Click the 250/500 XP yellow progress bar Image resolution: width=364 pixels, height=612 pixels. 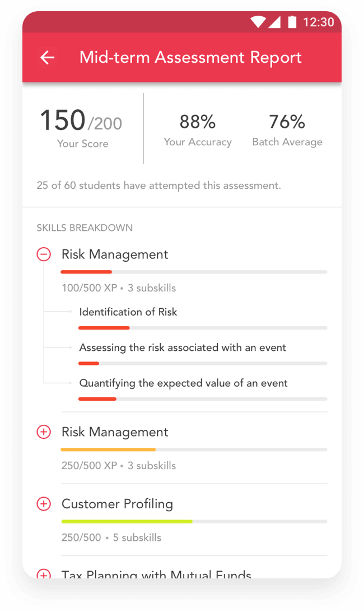point(194,449)
